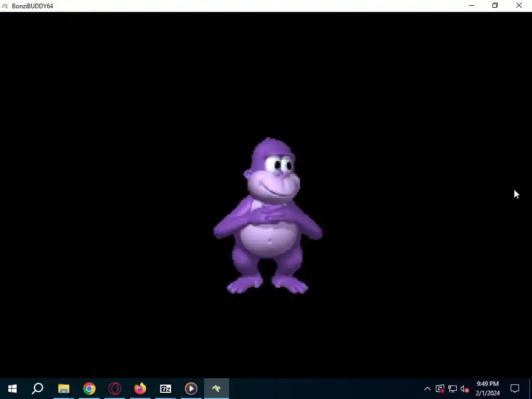Screen dimensions: 532x399
Task: Click the BonziBUDDY64 title bar app icon
Action: tap(5, 6)
